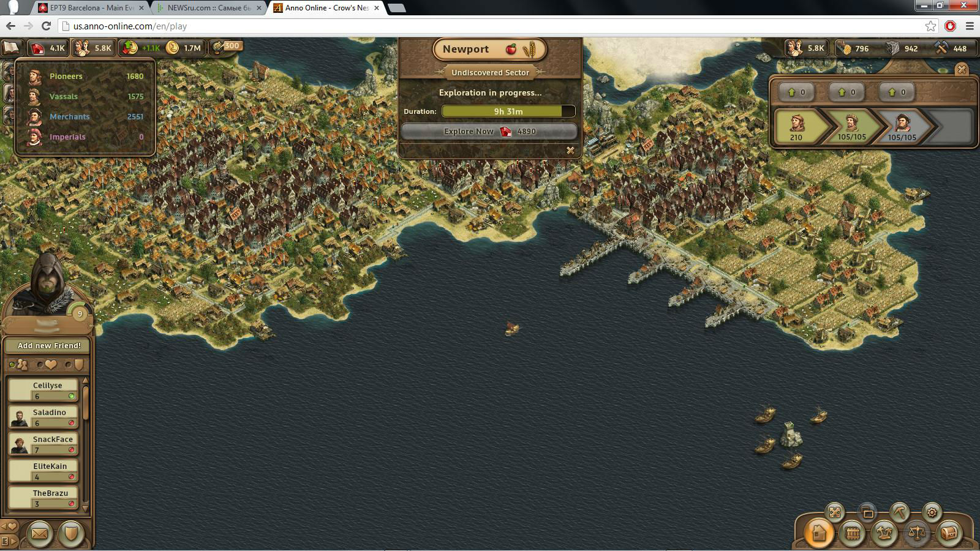Click the move building tool icon
The image size is (980, 551).
point(867,512)
